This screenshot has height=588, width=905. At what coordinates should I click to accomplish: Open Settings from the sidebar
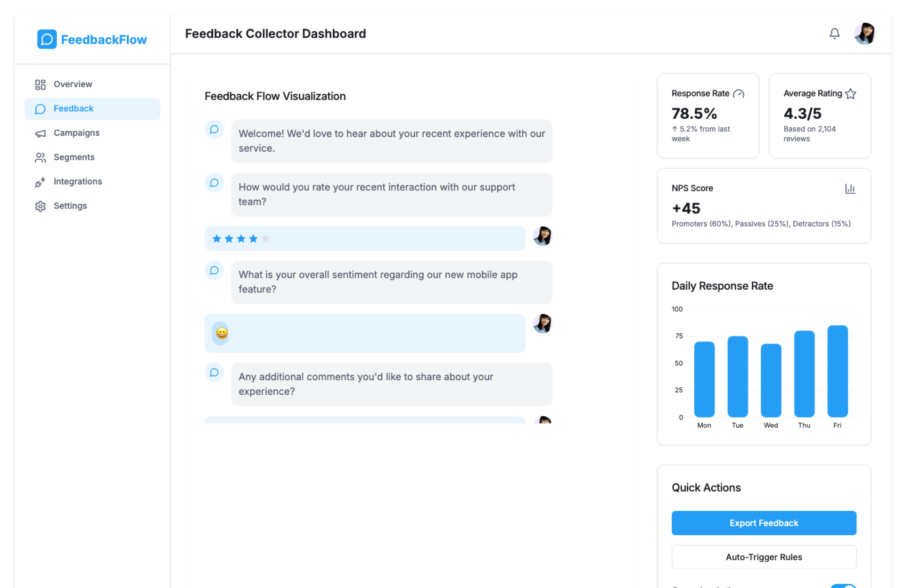(70, 206)
